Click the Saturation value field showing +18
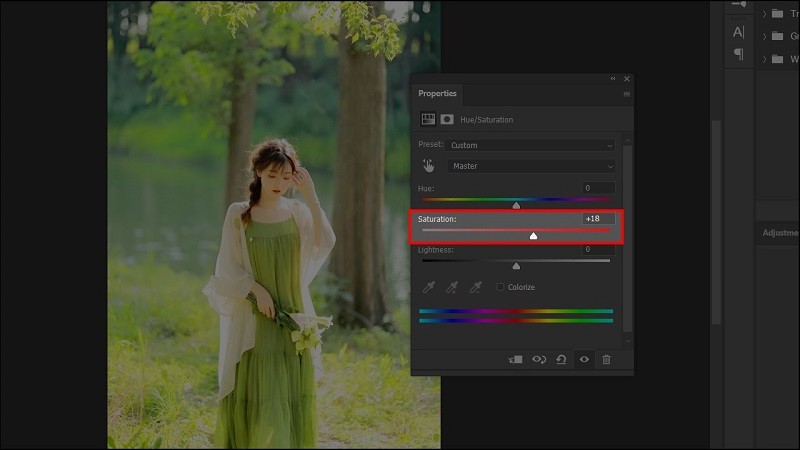 tap(598, 218)
